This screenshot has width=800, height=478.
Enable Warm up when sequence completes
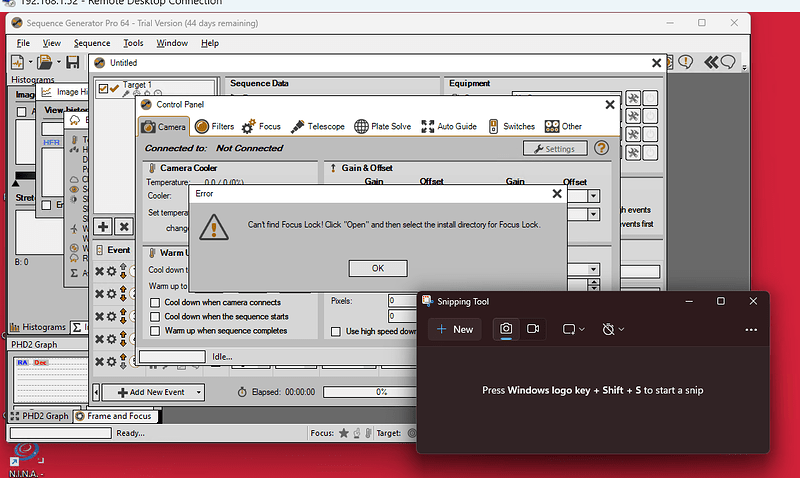[x=155, y=331]
